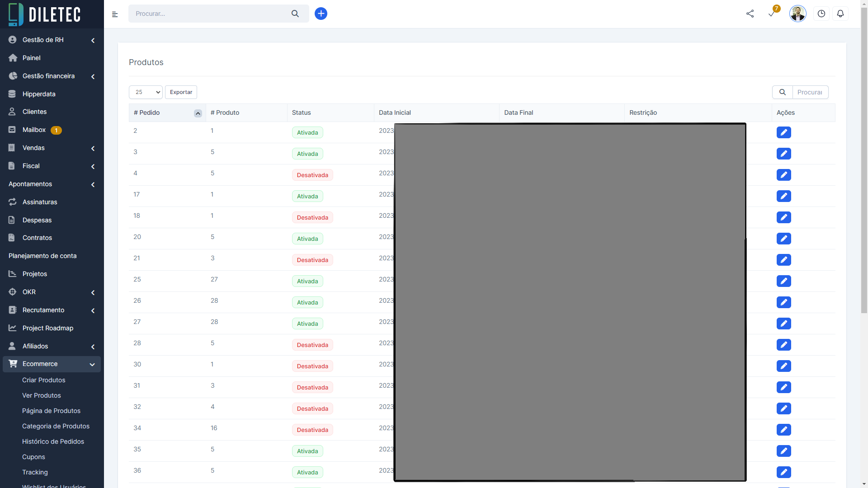Click the Exportar button
The height and width of the screenshot is (488, 868).
pos(181,92)
